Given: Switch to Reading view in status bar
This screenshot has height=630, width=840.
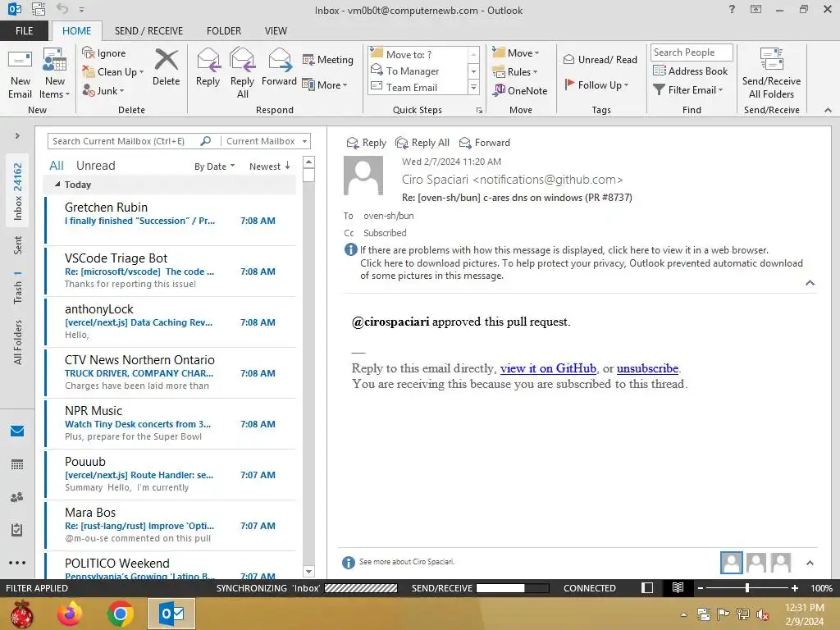Looking at the screenshot, I should [678, 587].
